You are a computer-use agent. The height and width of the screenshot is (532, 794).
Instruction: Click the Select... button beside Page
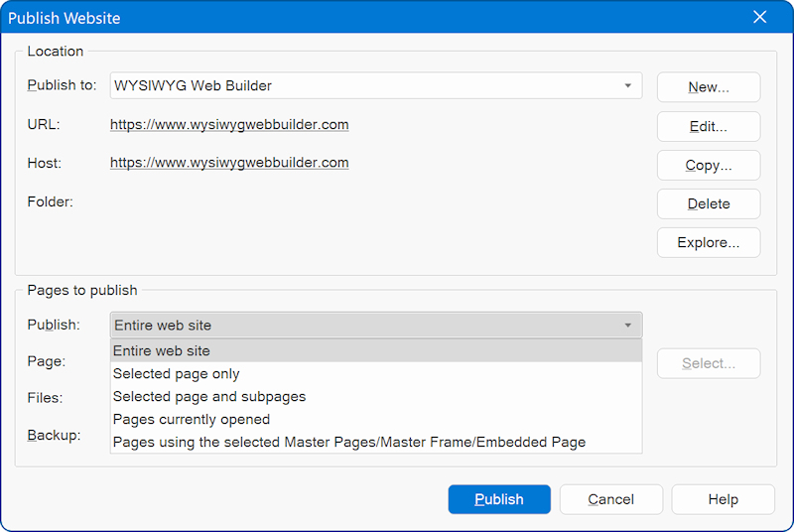point(709,363)
